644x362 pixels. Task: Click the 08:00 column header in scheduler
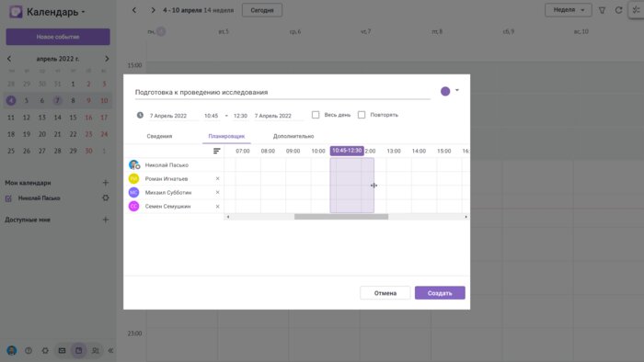268,151
